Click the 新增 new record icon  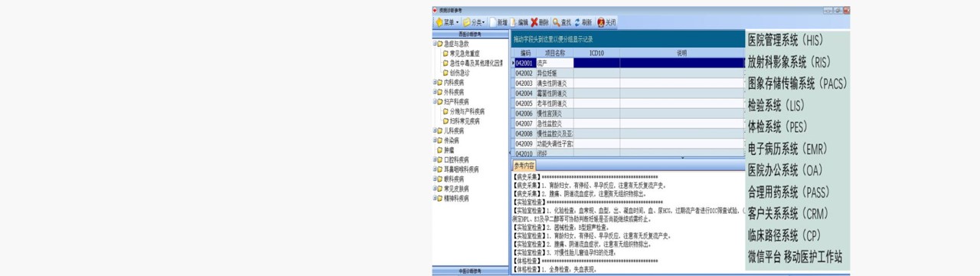click(498, 22)
